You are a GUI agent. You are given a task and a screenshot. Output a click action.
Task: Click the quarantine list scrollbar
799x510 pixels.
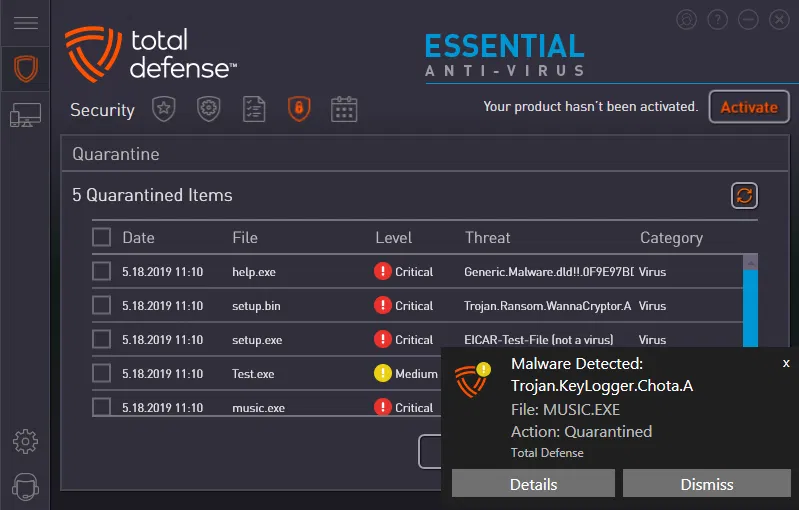tap(750, 300)
